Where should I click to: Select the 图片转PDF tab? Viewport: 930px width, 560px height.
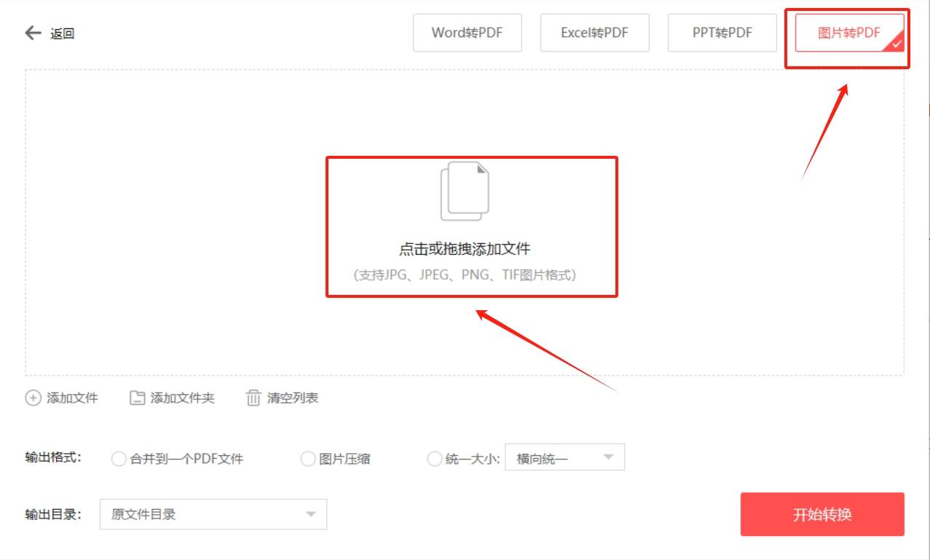(849, 33)
